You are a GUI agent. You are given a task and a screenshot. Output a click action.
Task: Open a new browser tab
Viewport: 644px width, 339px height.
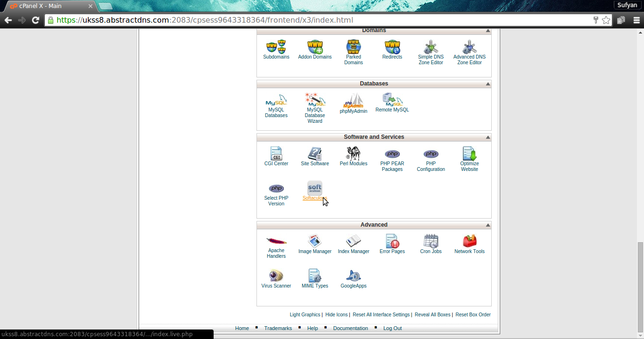106,6
